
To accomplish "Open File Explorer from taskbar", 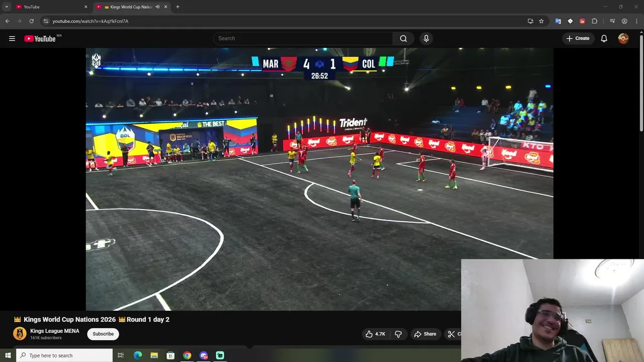I will click(154, 355).
